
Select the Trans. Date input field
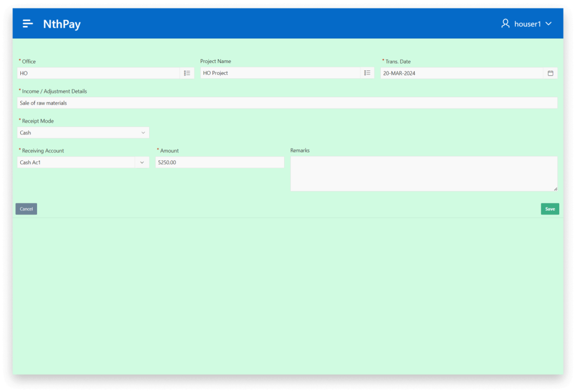[461, 73]
